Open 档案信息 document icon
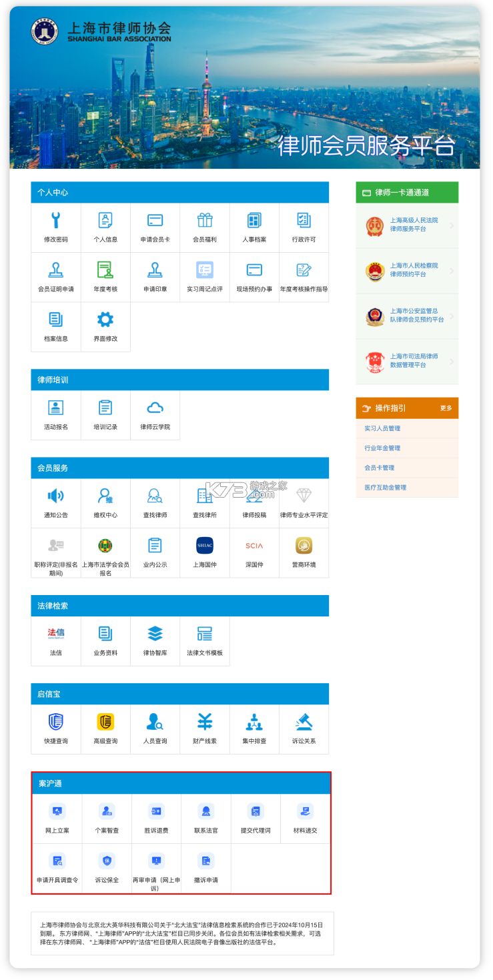 56,320
